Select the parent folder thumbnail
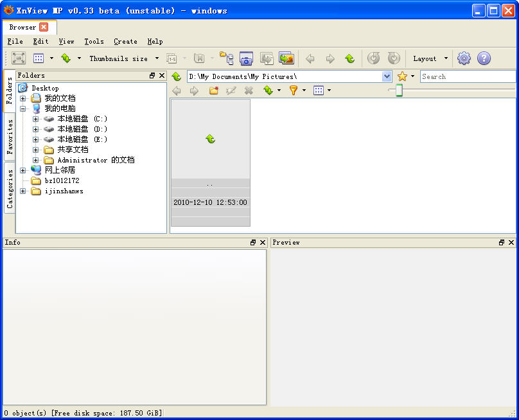Viewport: 519px width, 420px height. pos(210,162)
